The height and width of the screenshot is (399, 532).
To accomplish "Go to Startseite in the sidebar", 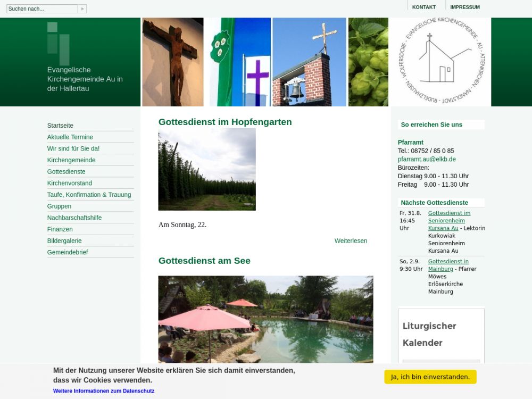I will tap(60, 126).
